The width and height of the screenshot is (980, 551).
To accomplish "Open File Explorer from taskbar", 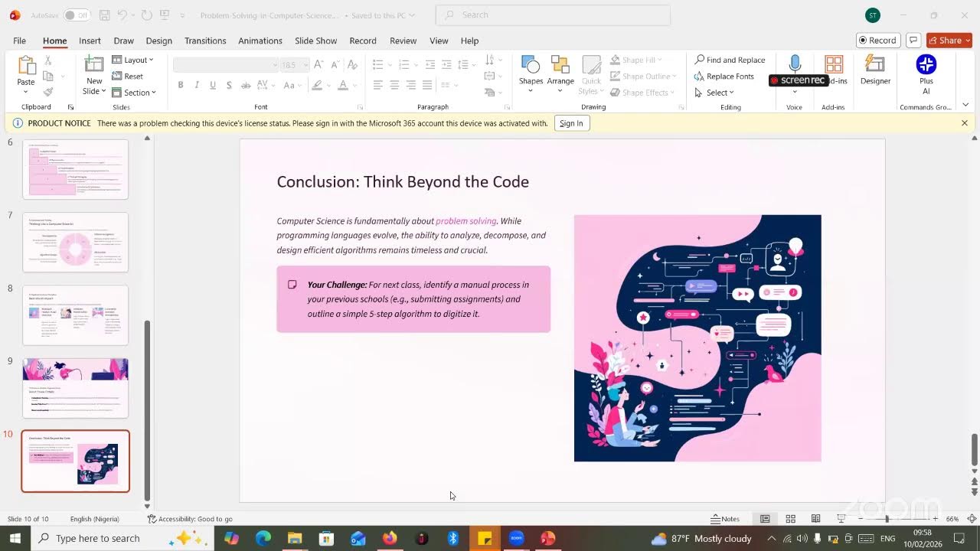I will click(295, 539).
